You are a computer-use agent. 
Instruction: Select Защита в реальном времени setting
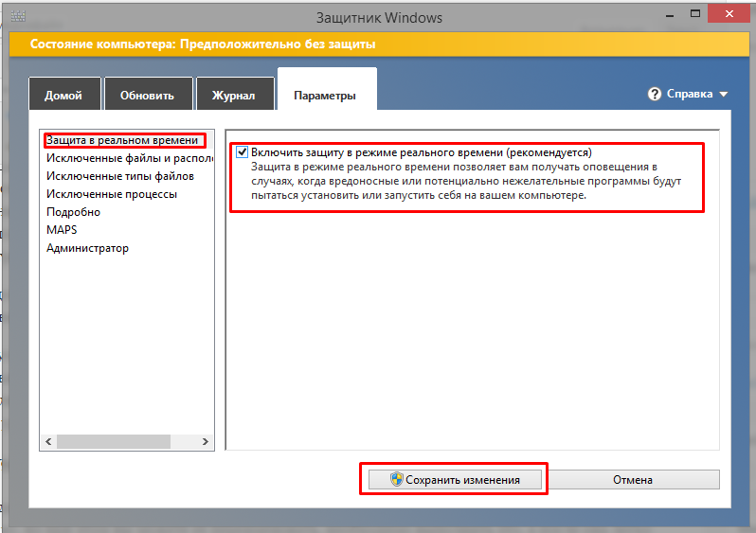click(122, 140)
